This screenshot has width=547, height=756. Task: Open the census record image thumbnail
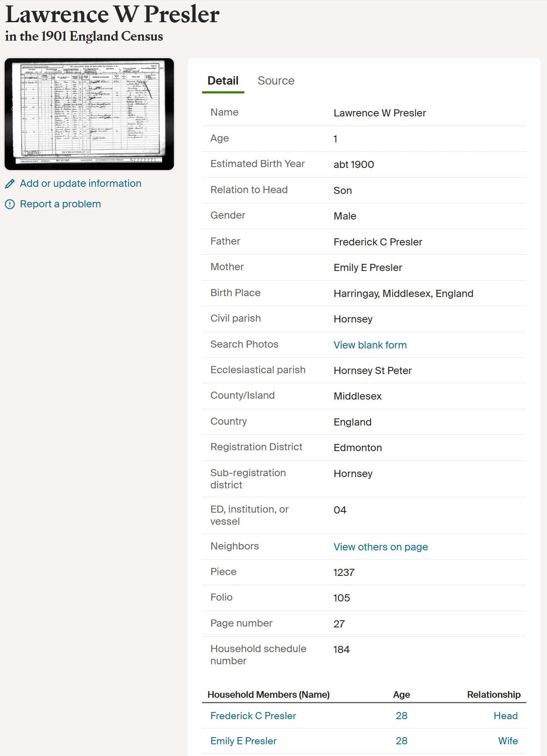coord(89,114)
